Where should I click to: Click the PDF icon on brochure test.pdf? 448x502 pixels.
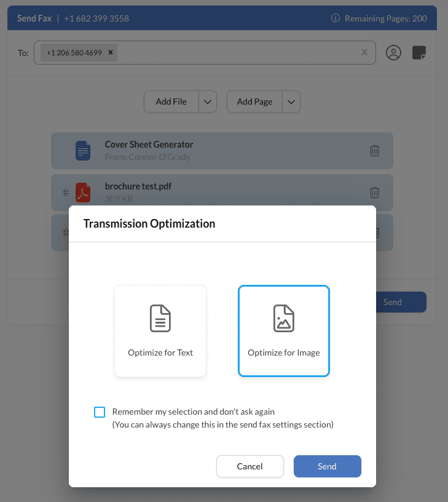click(x=83, y=192)
